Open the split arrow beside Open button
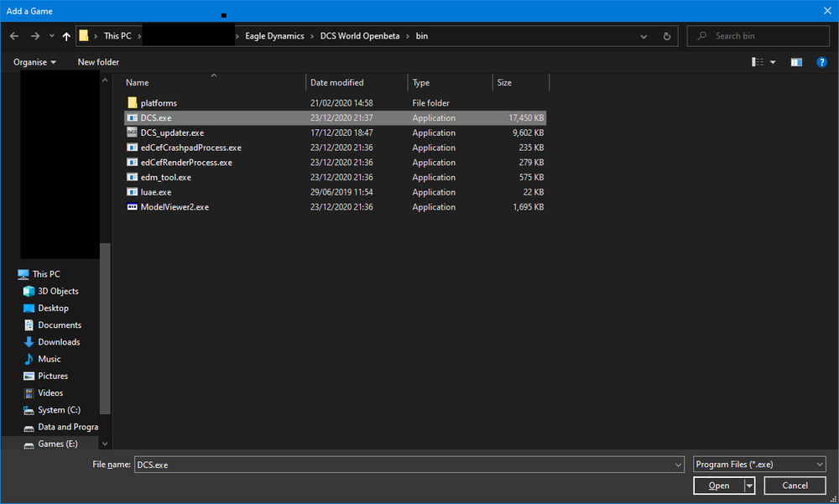This screenshot has width=839, height=504. coord(749,486)
